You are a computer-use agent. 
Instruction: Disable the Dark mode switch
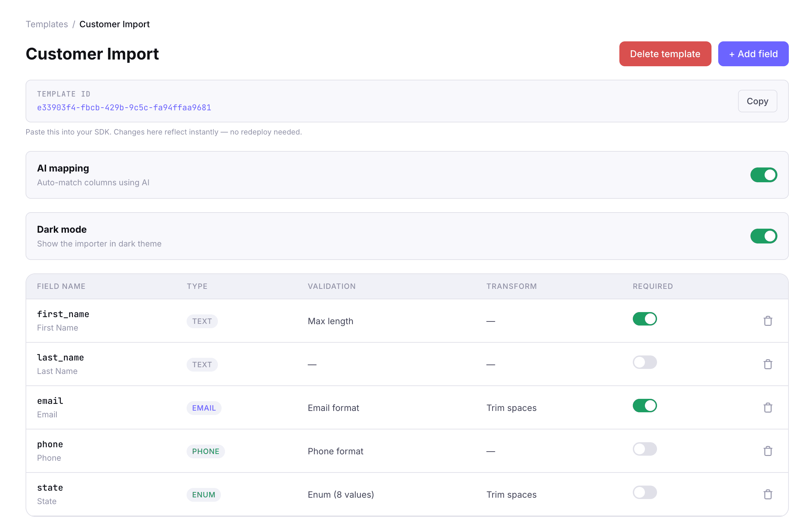click(764, 236)
